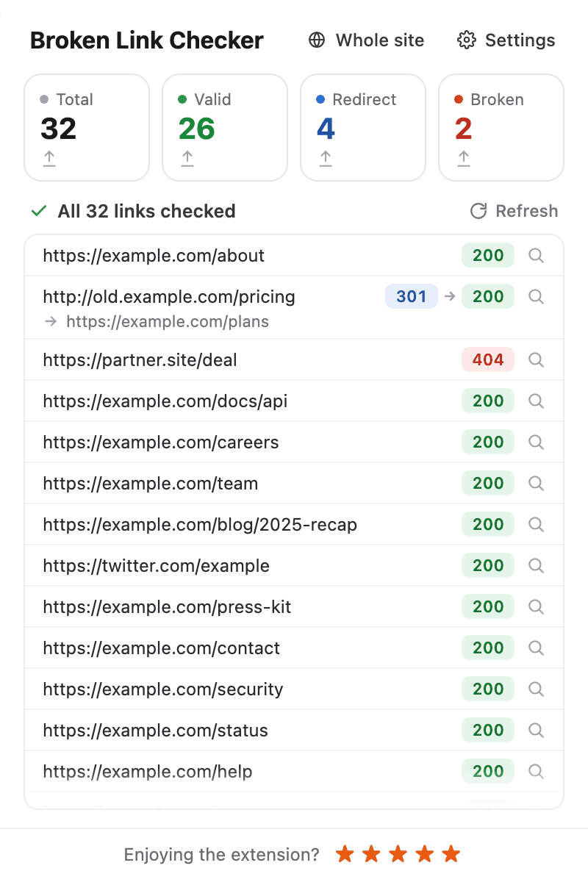This screenshot has height=882, width=588.
Task: Open the https://example.com/help URL
Action: tap(148, 772)
